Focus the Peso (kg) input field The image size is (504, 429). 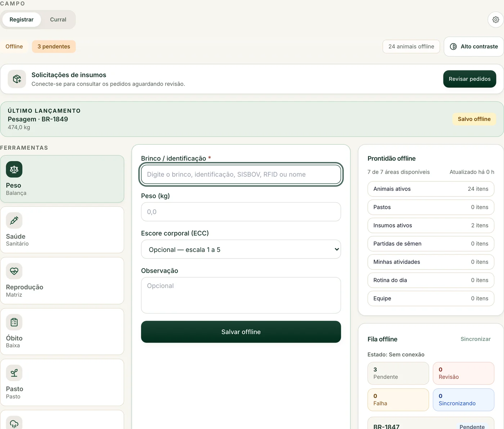coord(241,212)
